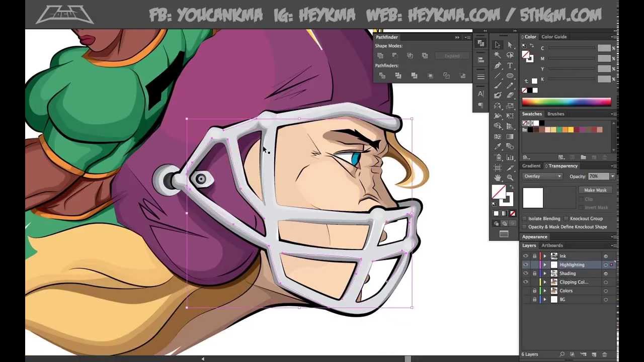This screenshot has width=644, height=362.
Task: Switch to the Brushes tab
Action: pyautogui.click(x=555, y=114)
